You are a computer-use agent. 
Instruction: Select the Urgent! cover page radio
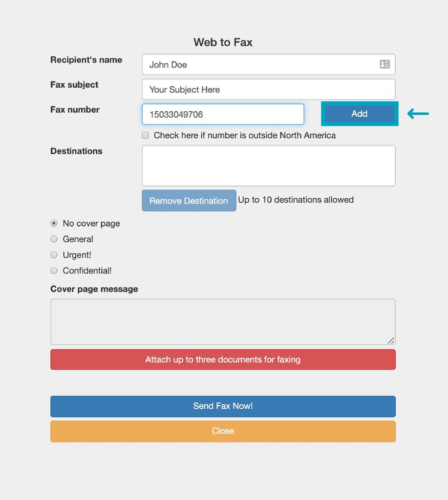[x=54, y=255]
